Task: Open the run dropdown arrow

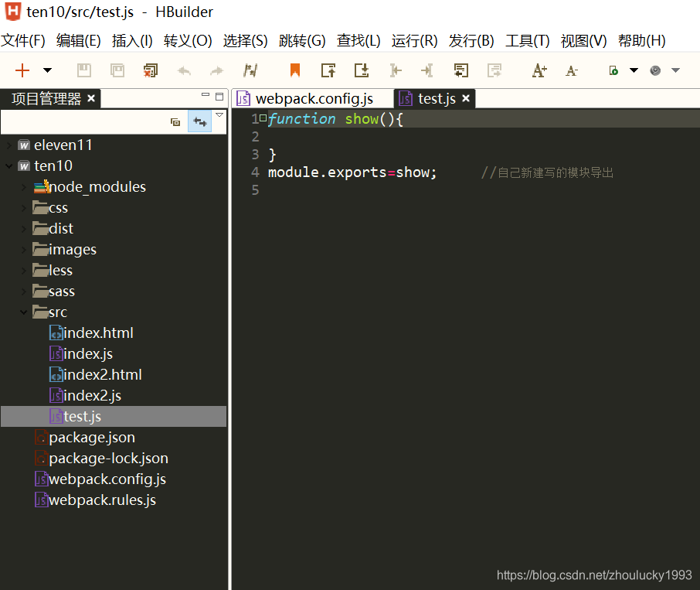Action: pos(634,70)
